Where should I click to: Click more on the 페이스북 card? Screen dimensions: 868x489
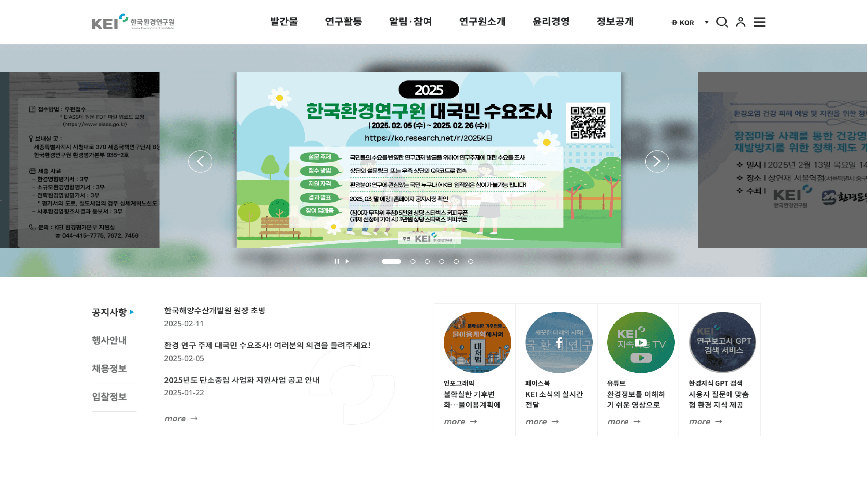pos(542,422)
